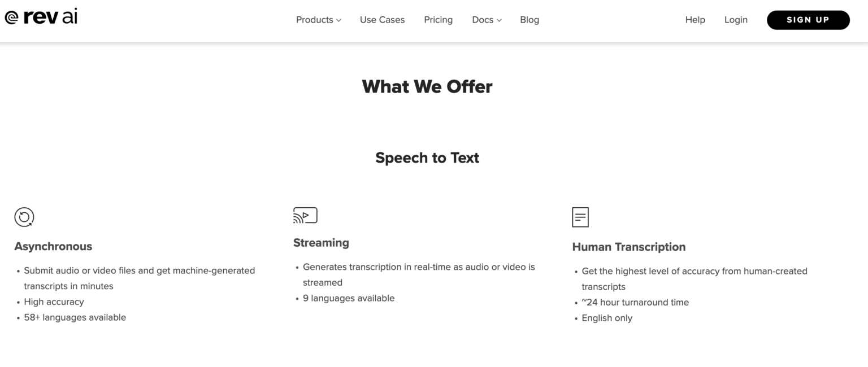The height and width of the screenshot is (367, 868).
Task: Click the text lines in the transcription icon
Action: pos(580,217)
